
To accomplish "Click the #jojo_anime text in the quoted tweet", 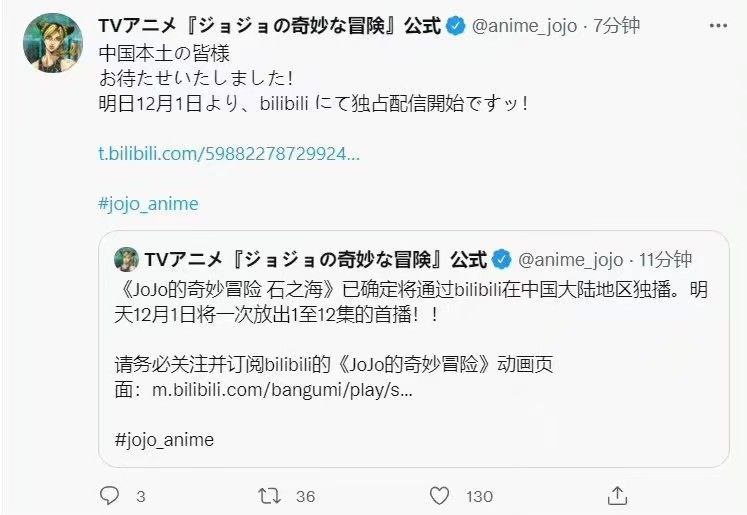I will point(164,439).
